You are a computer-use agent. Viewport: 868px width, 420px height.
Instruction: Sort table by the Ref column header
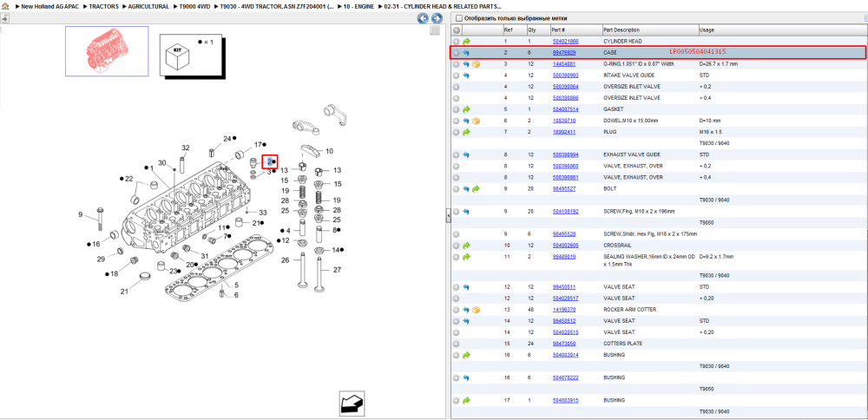pos(508,30)
